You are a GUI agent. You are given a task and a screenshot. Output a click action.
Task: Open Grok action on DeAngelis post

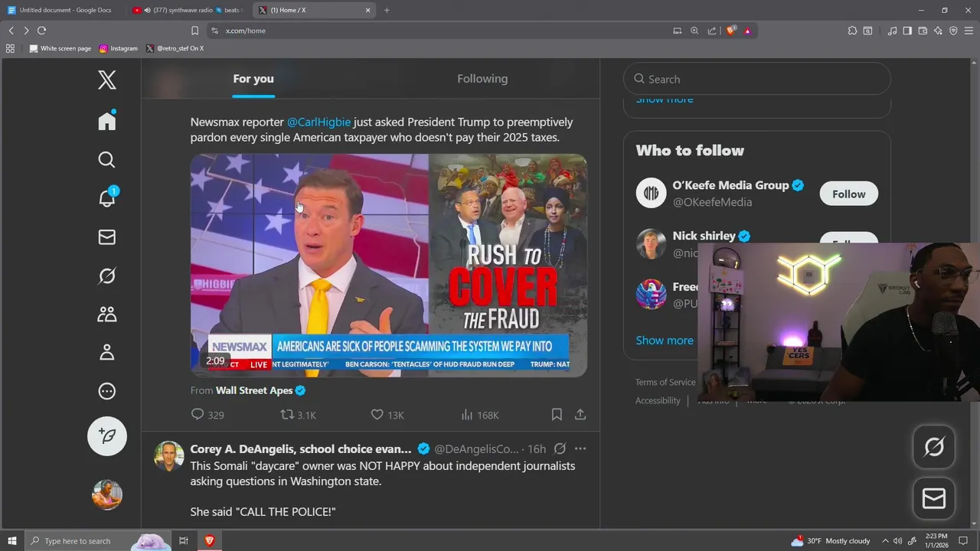[560, 448]
